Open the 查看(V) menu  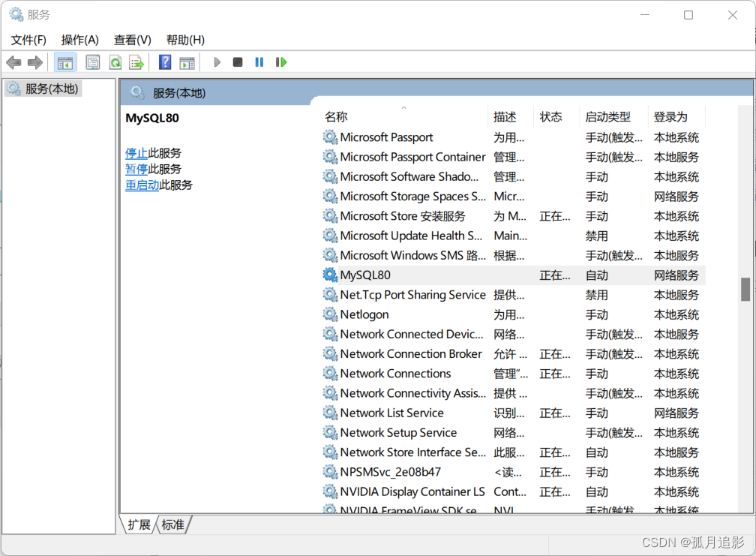pyautogui.click(x=132, y=40)
